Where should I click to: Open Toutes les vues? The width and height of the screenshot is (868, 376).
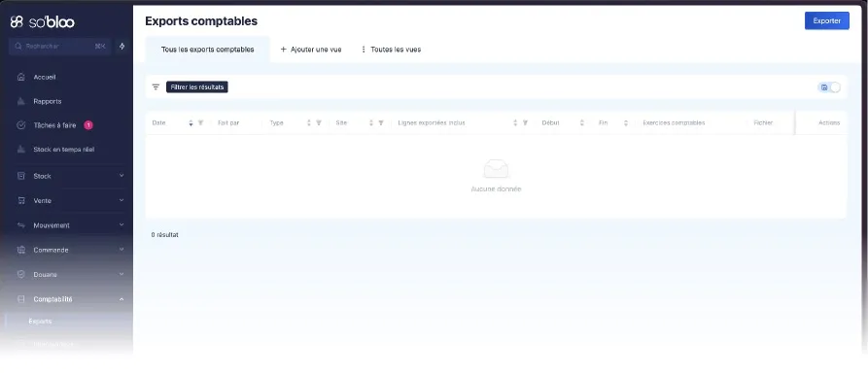[x=391, y=50]
